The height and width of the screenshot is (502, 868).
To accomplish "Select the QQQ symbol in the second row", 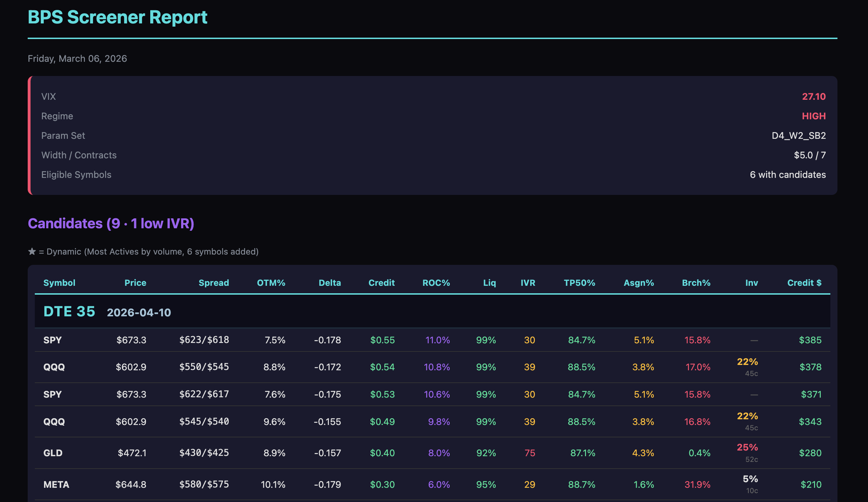I will 54,367.
